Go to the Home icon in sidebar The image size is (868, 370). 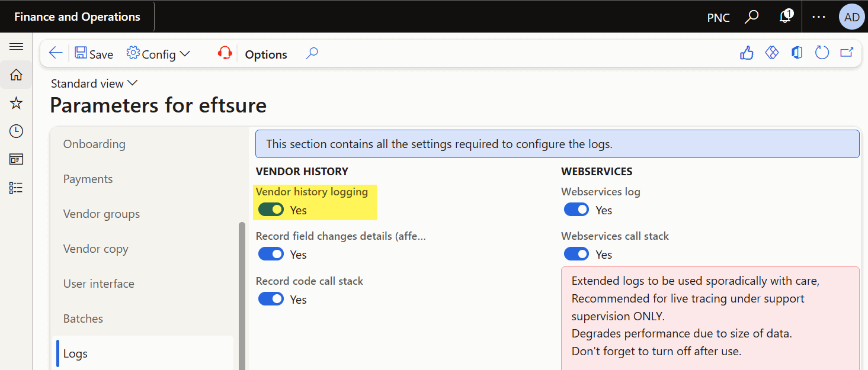click(x=16, y=75)
